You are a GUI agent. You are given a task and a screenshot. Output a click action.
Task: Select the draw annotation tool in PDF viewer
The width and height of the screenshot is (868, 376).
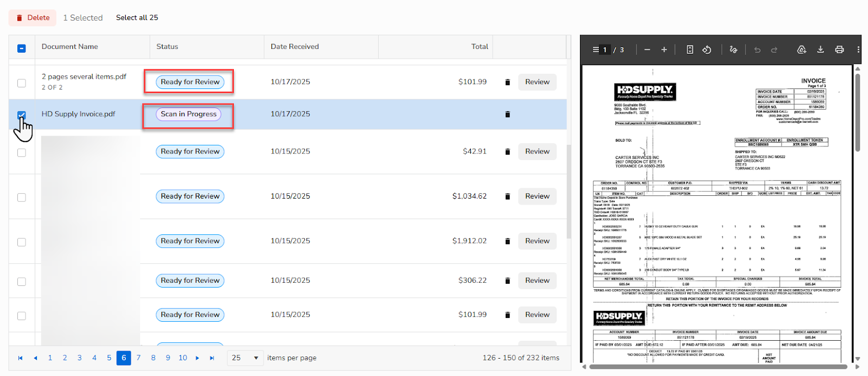[733, 49]
